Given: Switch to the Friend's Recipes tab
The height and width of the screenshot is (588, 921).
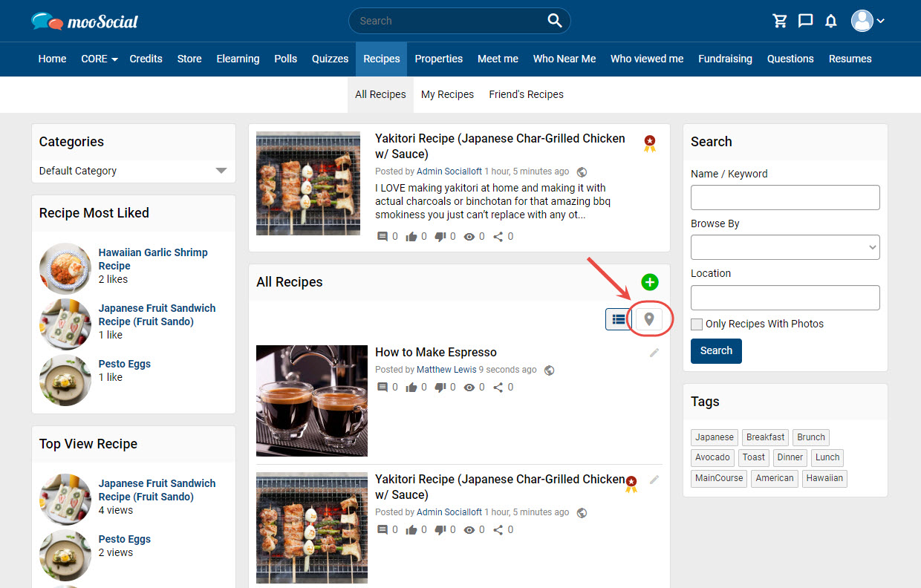Looking at the screenshot, I should (526, 94).
